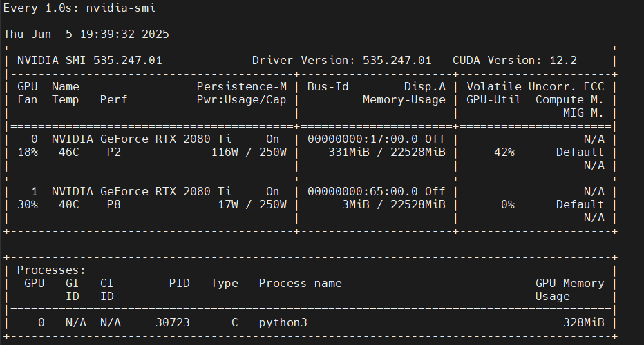
Task: Click memory usage '331MiB / 22528MiB'
Action: 387,152
